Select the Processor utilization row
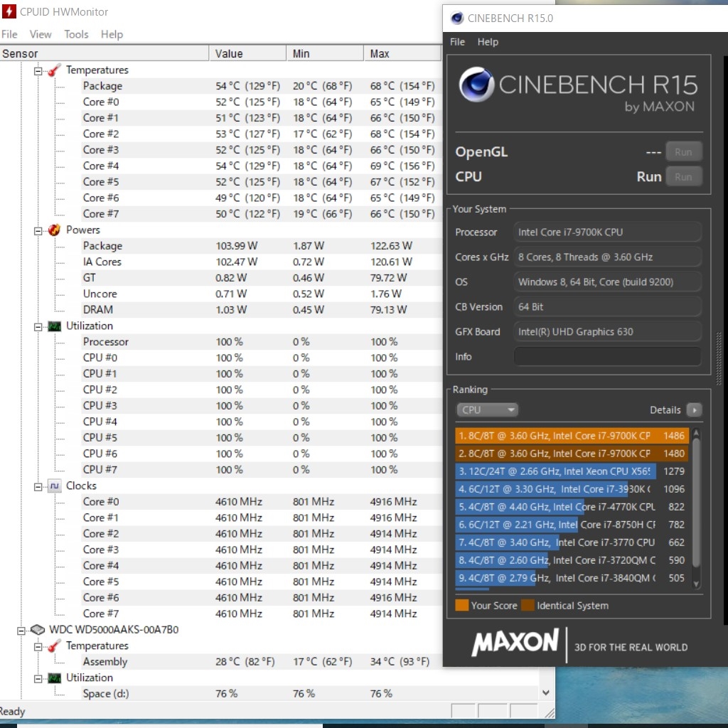This screenshot has height=728, width=728. (262, 342)
